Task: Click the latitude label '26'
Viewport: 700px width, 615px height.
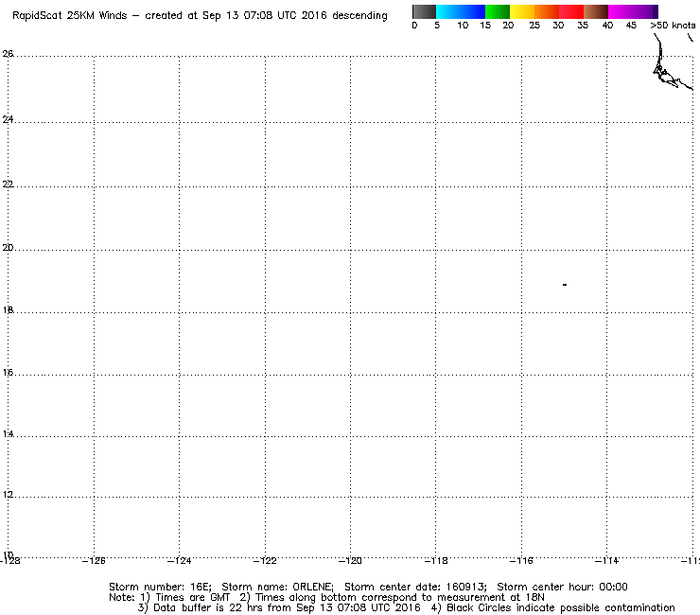Action: tap(8, 54)
